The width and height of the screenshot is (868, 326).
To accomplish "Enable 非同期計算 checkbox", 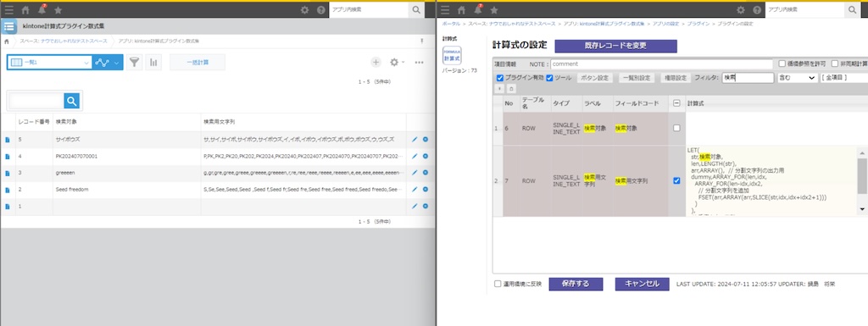I will click(835, 64).
